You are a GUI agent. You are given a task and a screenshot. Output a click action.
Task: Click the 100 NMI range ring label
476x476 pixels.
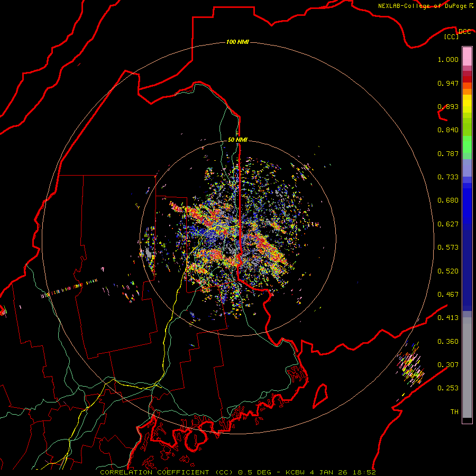click(237, 42)
